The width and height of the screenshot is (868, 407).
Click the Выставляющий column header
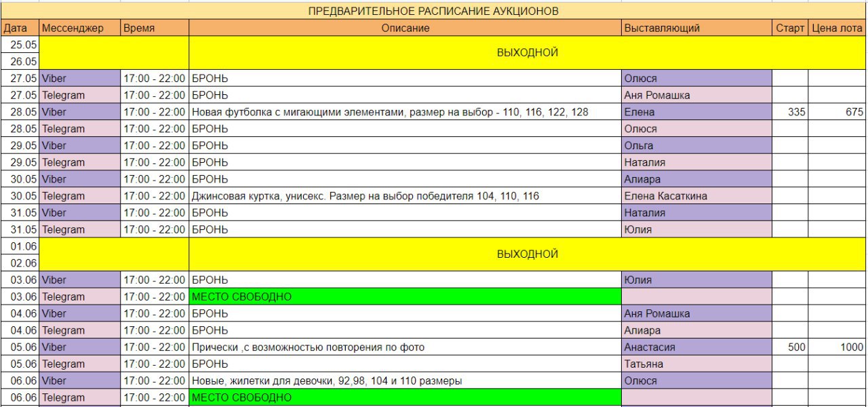pyautogui.click(x=697, y=28)
